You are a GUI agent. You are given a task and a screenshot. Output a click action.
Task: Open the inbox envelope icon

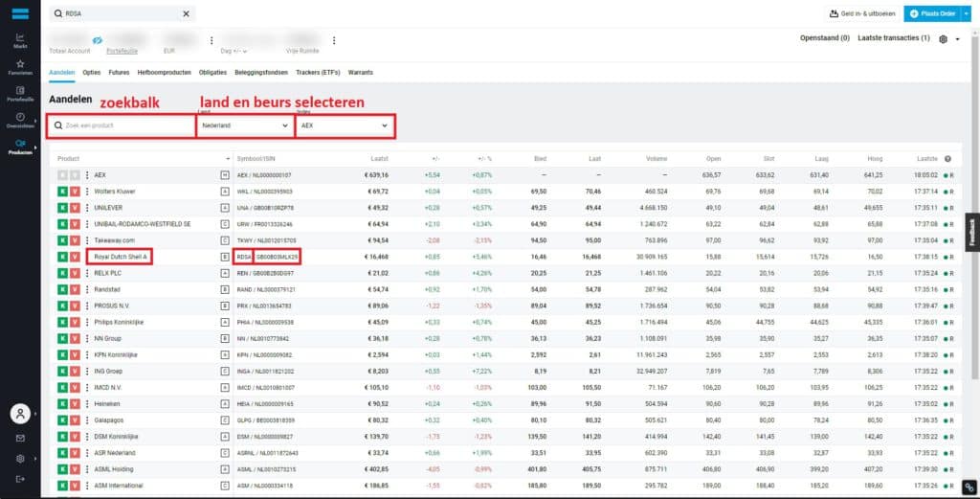pos(20,439)
